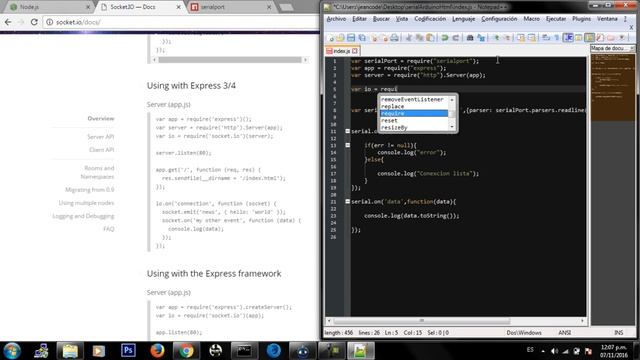Save the file with the floppy disk icon
Image resolution: width=640 pixels, height=360 pixels.
pyautogui.click(x=351, y=38)
